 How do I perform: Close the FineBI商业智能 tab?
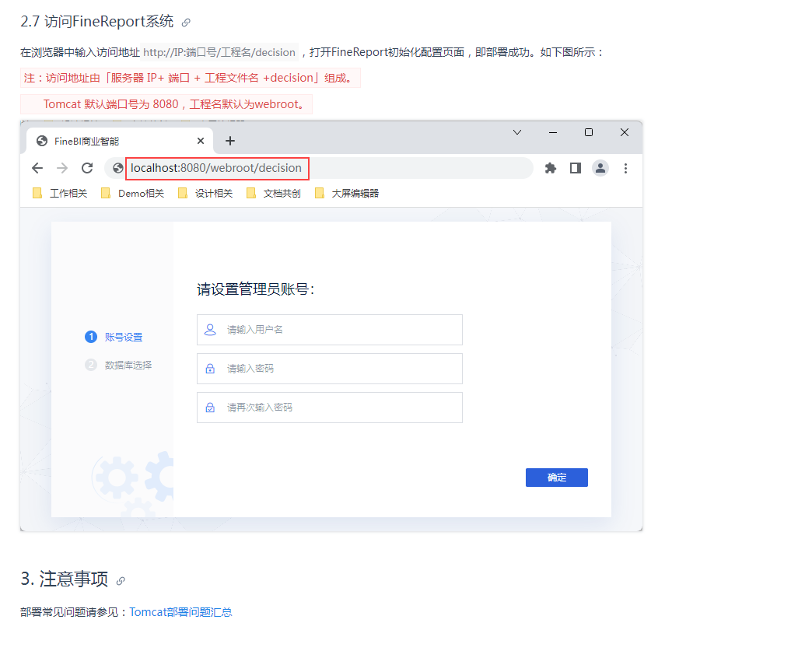201,141
